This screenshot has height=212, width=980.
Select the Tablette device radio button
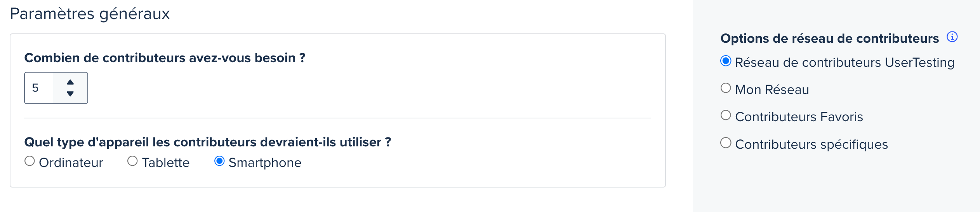(x=132, y=161)
